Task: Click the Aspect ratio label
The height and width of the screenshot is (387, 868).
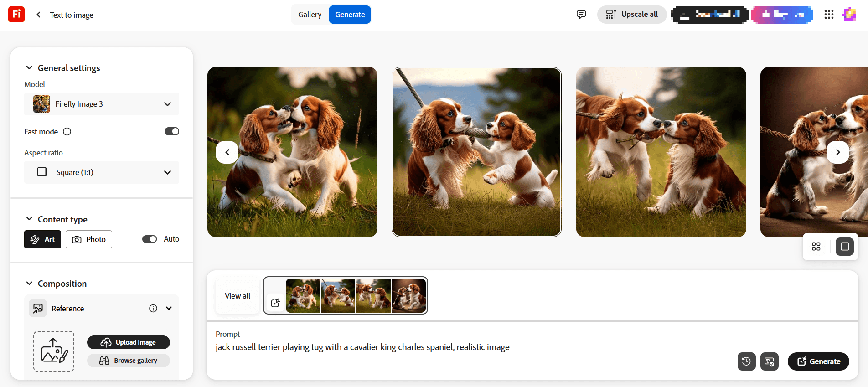Action: pyautogui.click(x=43, y=153)
